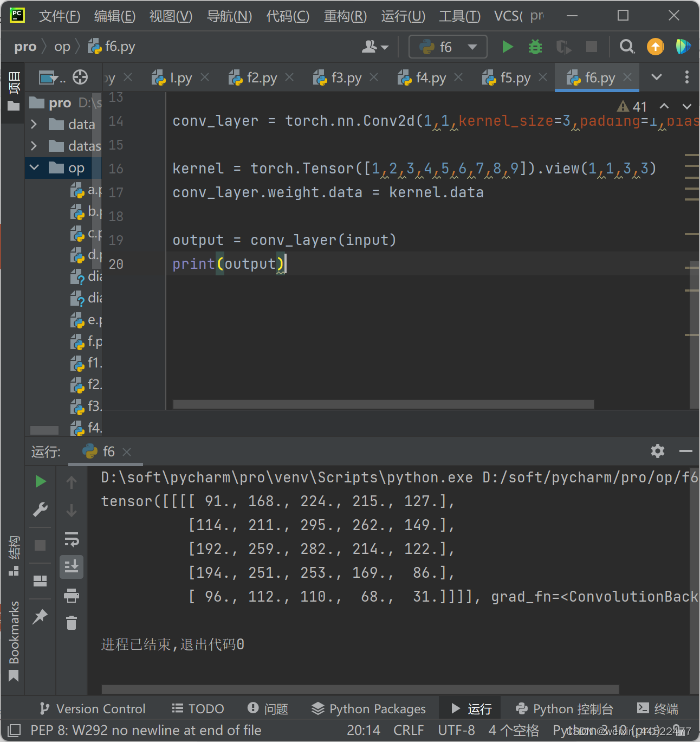Viewport: 700px width, 742px height.
Task: Open Run panel gear settings
Action: tap(658, 451)
